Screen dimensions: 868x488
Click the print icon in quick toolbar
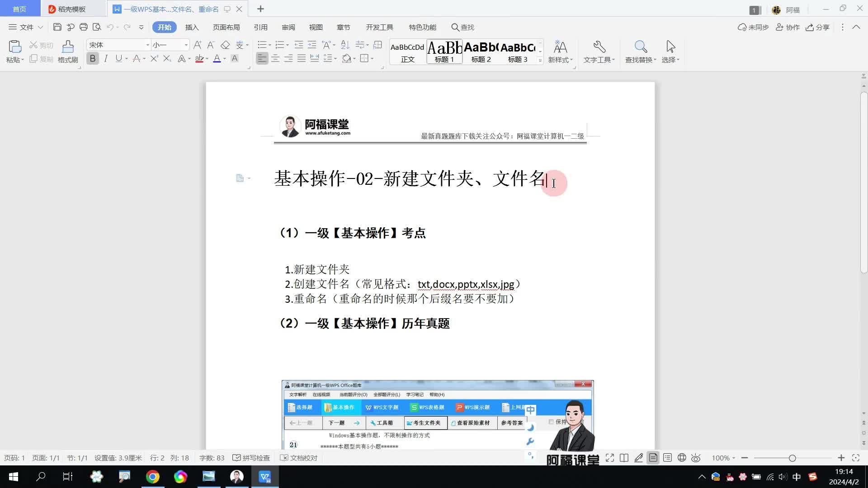(83, 27)
